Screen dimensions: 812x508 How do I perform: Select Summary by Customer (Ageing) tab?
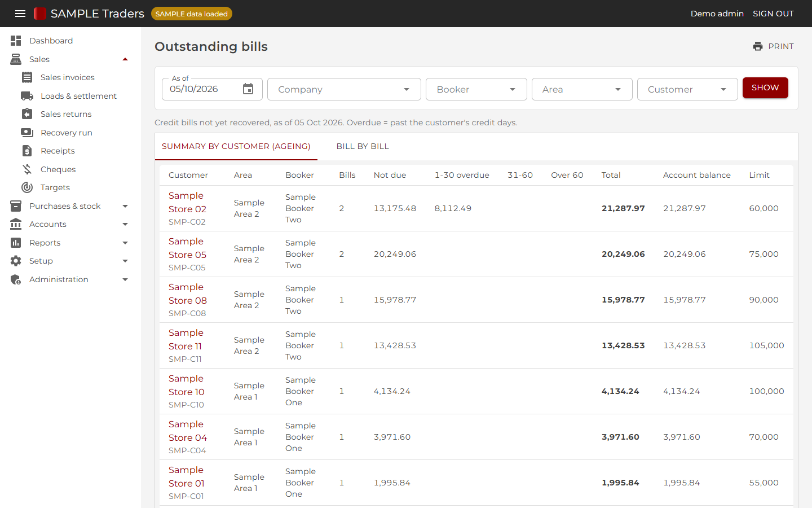point(236,146)
